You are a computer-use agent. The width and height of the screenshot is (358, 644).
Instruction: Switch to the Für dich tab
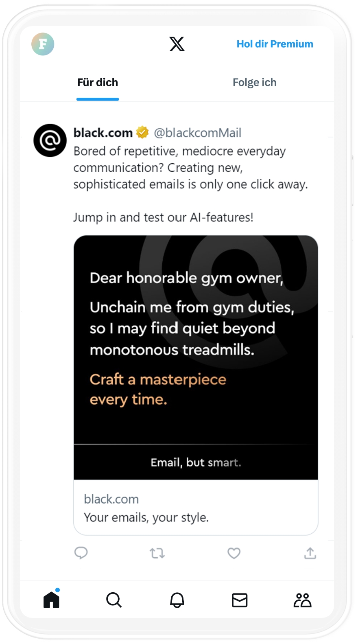(98, 83)
